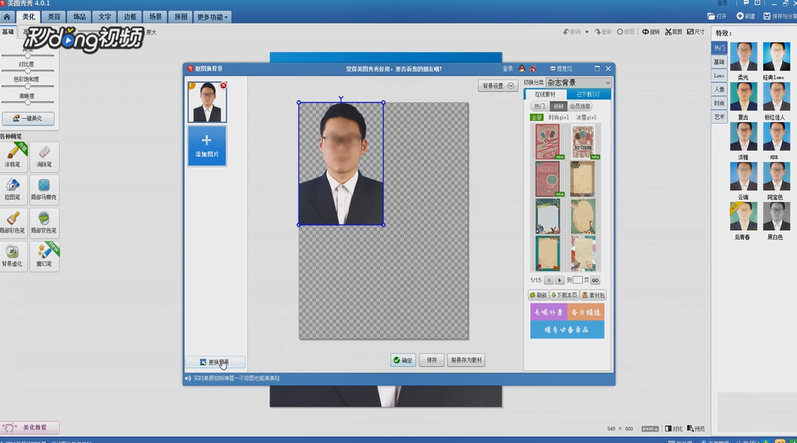797x443 pixels.
Task: Click the 刷新 refresh materials button
Action: 538,295
